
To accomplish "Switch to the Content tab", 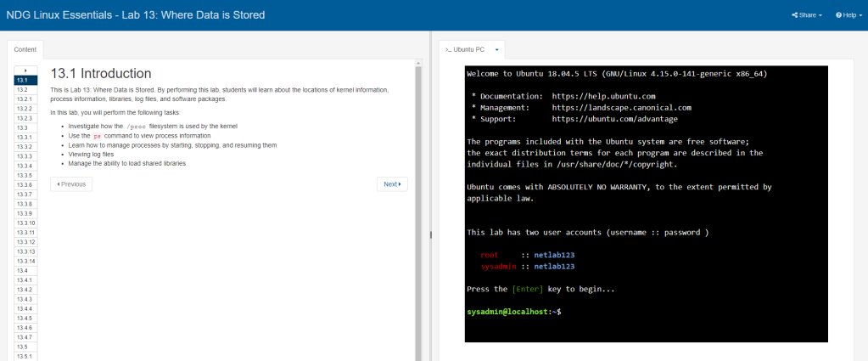I will [25, 50].
